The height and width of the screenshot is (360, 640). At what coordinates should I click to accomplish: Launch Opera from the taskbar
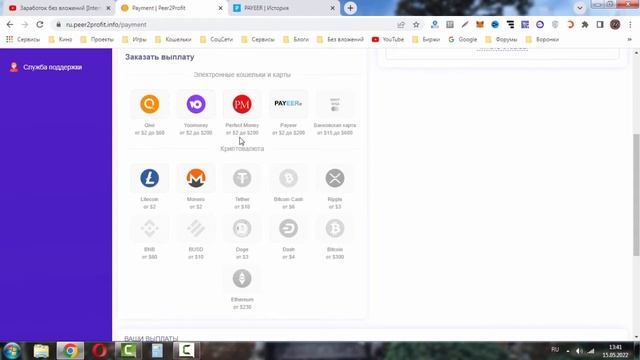click(x=99, y=351)
